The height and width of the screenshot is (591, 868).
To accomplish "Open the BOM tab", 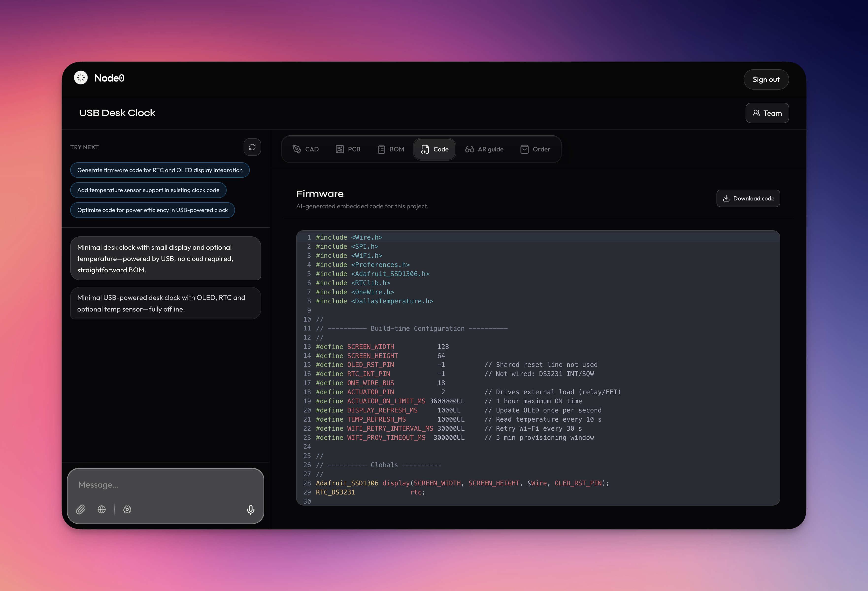I will click(391, 149).
